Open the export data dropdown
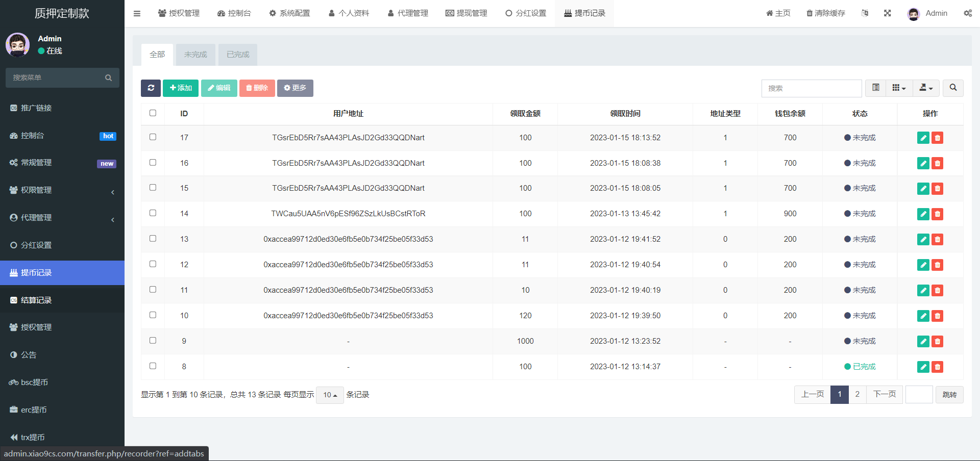980x461 pixels. click(926, 88)
